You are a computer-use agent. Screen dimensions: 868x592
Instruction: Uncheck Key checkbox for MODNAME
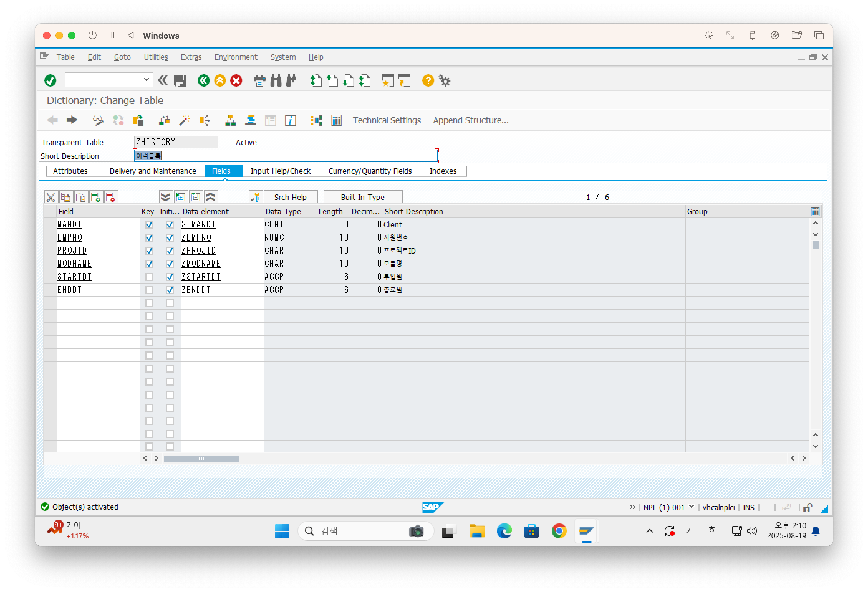click(x=149, y=264)
